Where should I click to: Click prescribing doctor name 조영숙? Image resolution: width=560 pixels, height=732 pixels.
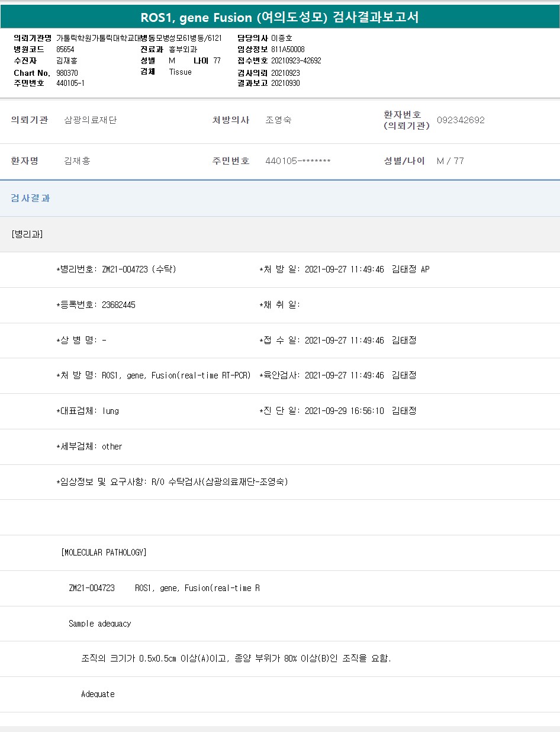click(278, 120)
